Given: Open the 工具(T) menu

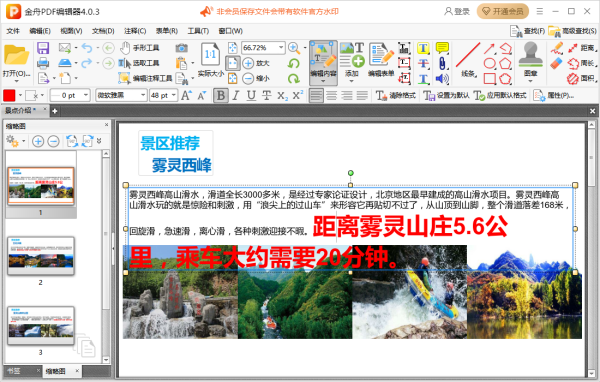Looking at the screenshot, I should (198, 31).
